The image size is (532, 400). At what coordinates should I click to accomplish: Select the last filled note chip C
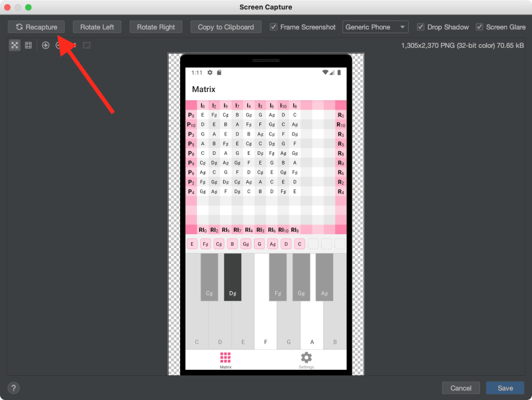300,244
